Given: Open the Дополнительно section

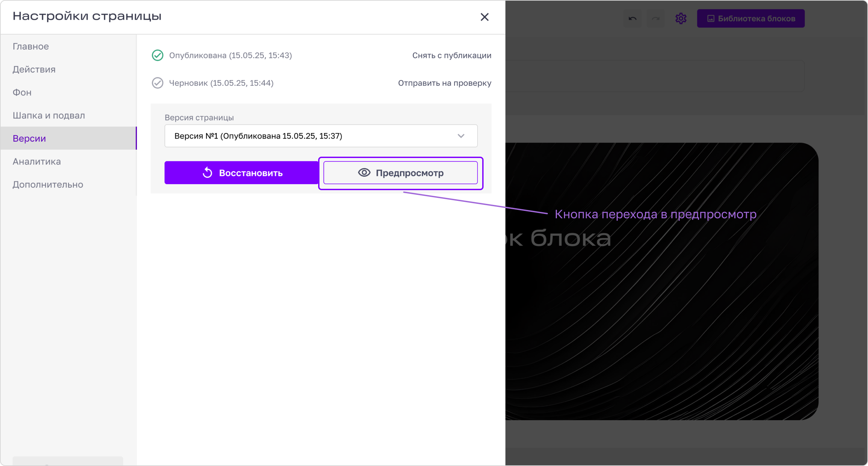Looking at the screenshot, I should [68, 184].
